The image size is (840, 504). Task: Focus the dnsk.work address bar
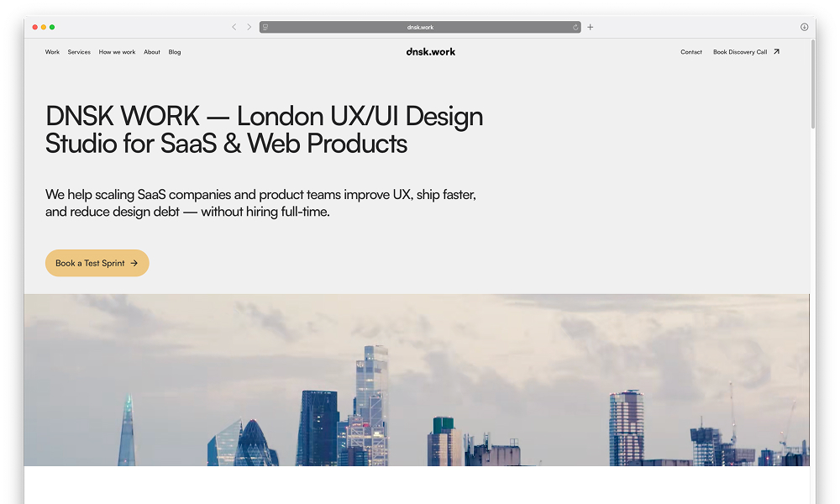tap(420, 27)
